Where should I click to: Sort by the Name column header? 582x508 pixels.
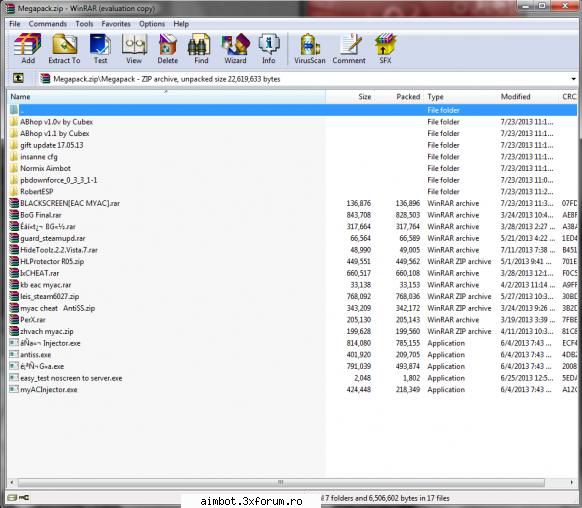coord(166,96)
